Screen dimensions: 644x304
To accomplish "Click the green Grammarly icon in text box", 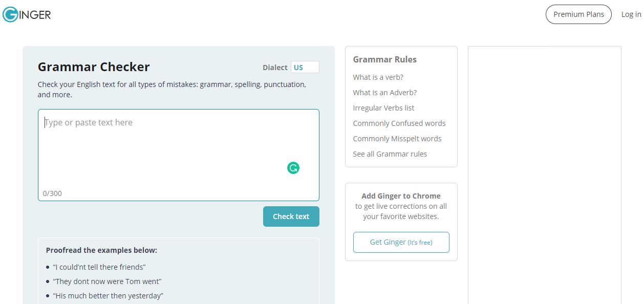I will coord(293,168).
